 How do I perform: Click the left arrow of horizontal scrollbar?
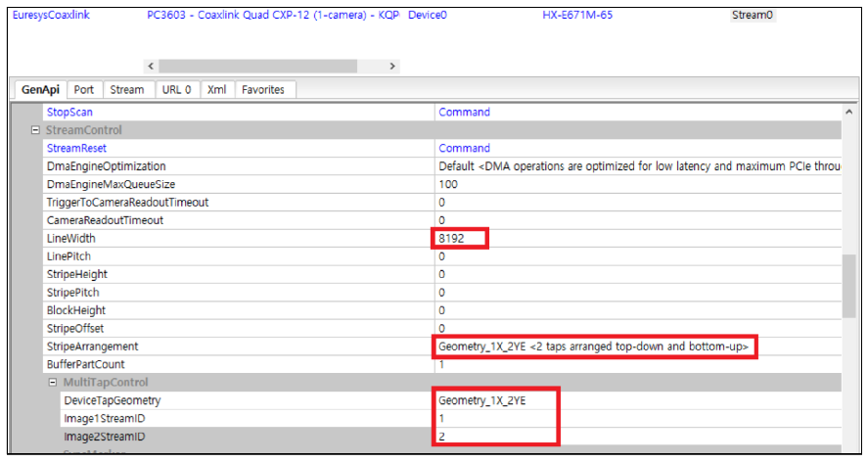(x=151, y=66)
